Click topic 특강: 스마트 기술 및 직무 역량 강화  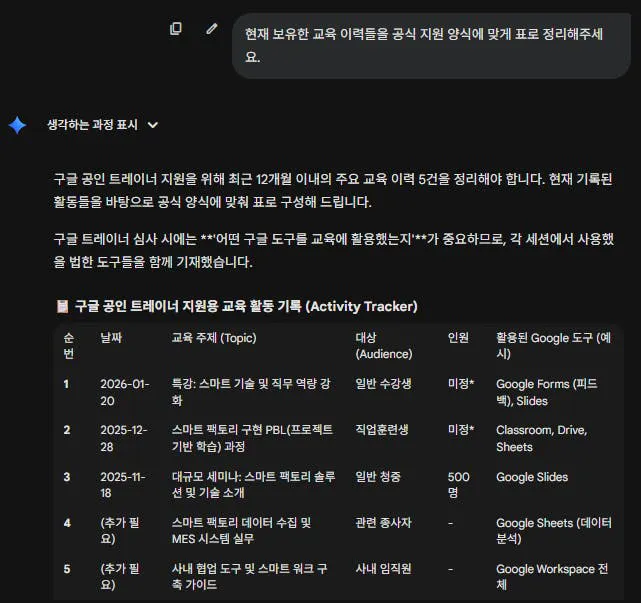[251, 392]
